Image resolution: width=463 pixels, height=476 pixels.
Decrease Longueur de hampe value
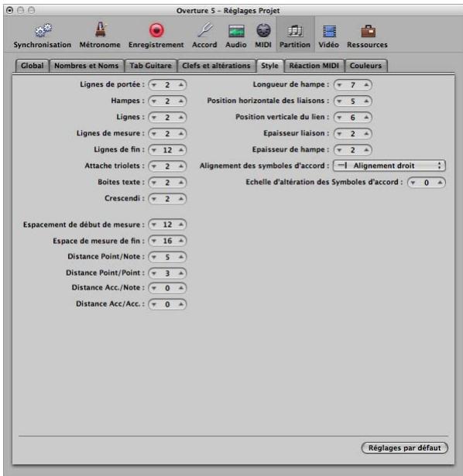coord(339,84)
